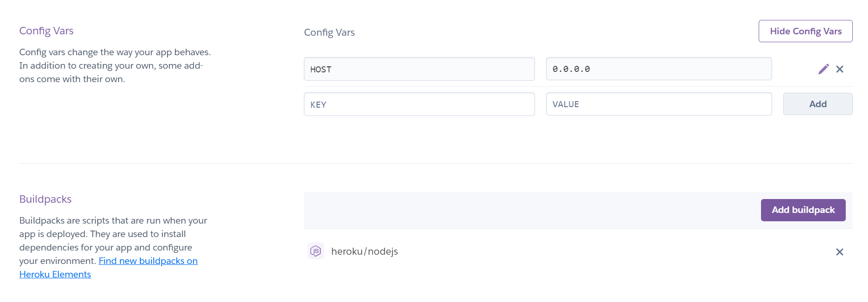
Task: Click the X beside the 0.0.0.0 value
Action: [840, 69]
